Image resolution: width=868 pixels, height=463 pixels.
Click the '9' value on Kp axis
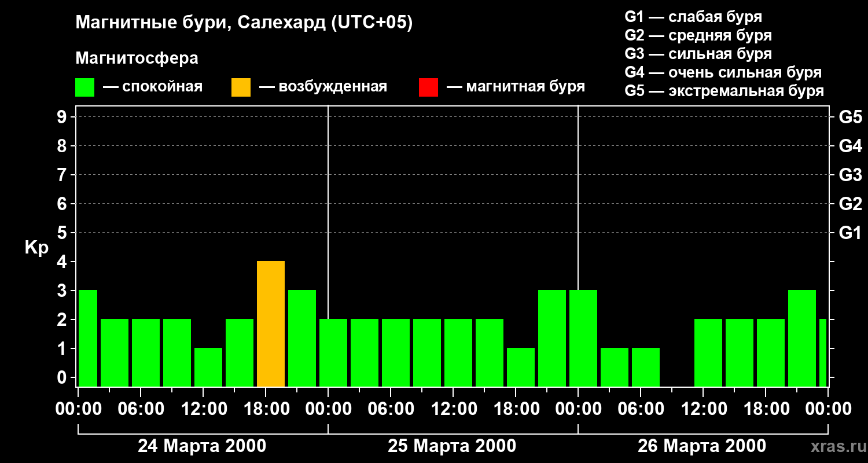click(63, 117)
